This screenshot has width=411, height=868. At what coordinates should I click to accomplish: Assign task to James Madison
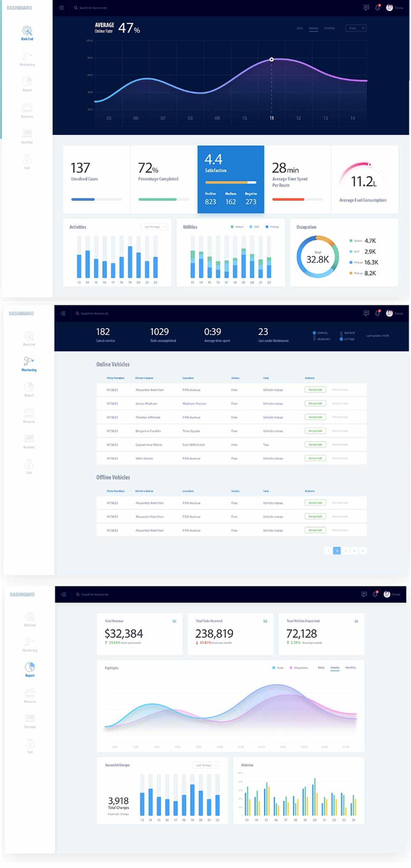[x=315, y=403]
